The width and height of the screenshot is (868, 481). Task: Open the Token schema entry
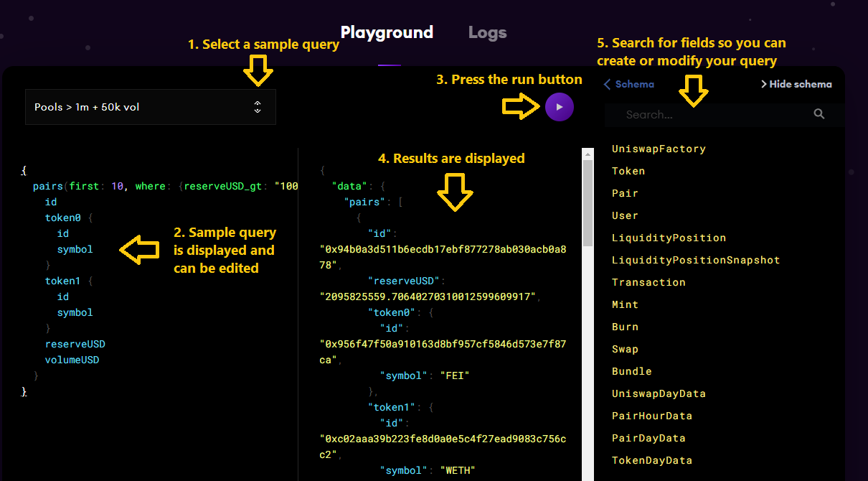click(628, 171)
